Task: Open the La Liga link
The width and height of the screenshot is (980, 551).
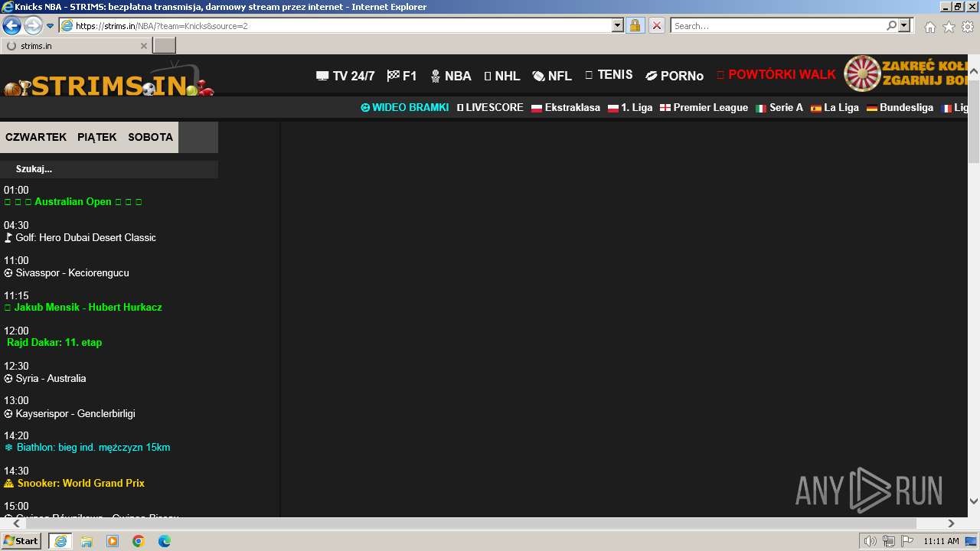Action: [x=835, y=108]
